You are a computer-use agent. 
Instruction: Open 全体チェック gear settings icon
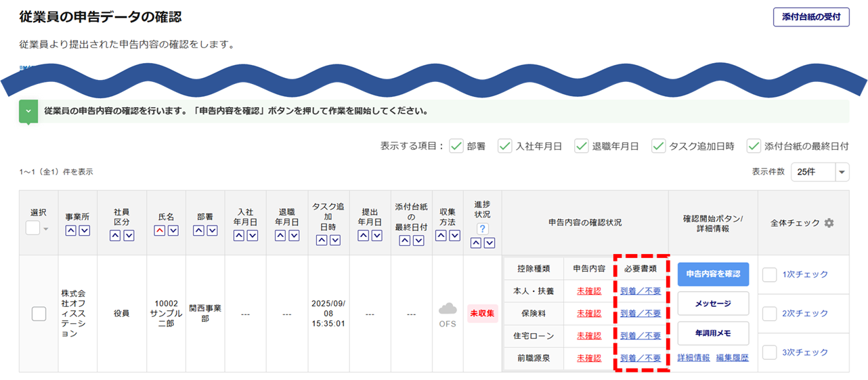click(x=829, y=223)
